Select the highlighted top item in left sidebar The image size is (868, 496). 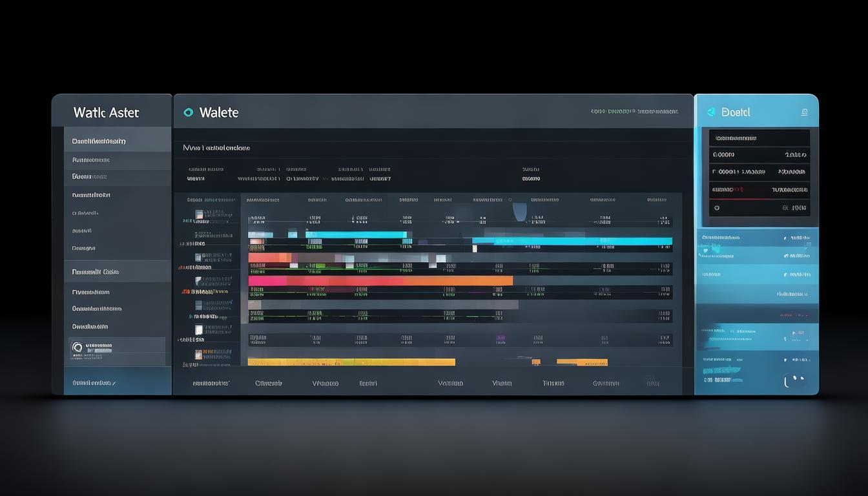[118, 141]
